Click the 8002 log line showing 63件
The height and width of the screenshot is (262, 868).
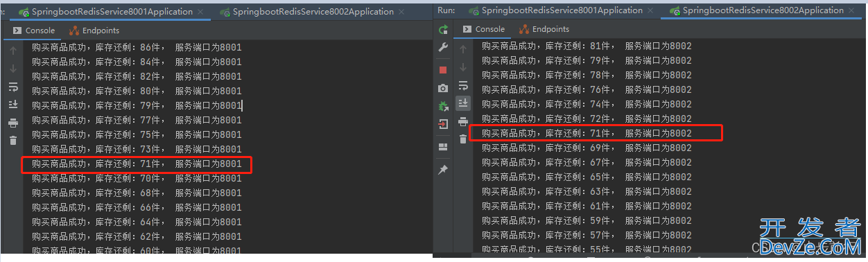(587, 191)
